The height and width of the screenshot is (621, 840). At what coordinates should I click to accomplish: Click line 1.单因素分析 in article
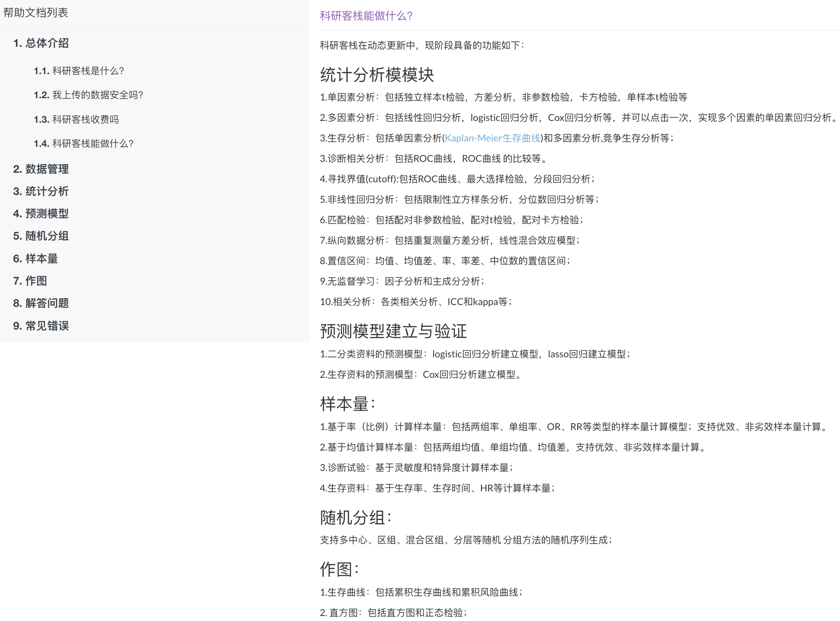click(504, 97)
